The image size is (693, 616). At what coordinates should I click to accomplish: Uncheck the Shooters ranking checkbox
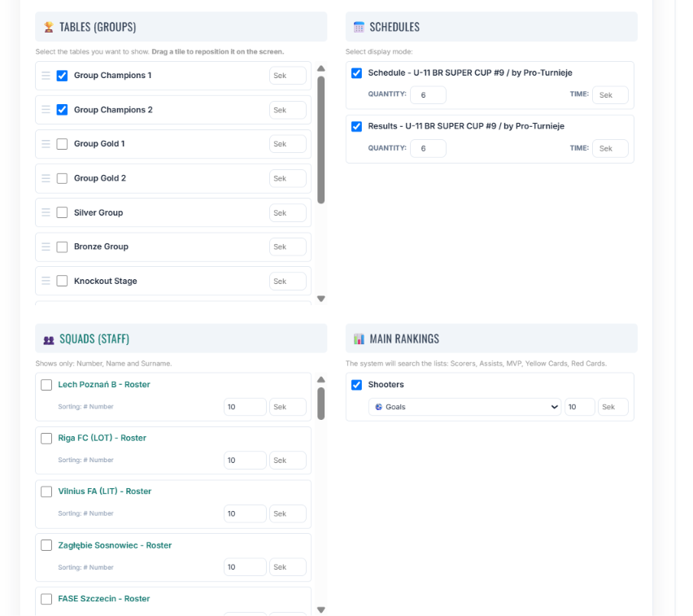(356, 385)
